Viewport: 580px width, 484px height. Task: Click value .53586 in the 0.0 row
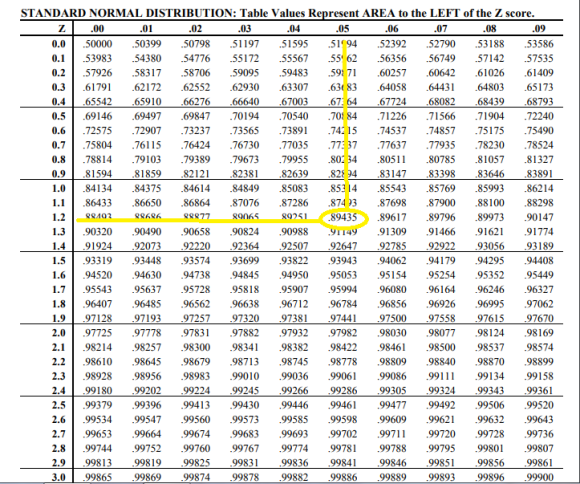click(539, 44)
